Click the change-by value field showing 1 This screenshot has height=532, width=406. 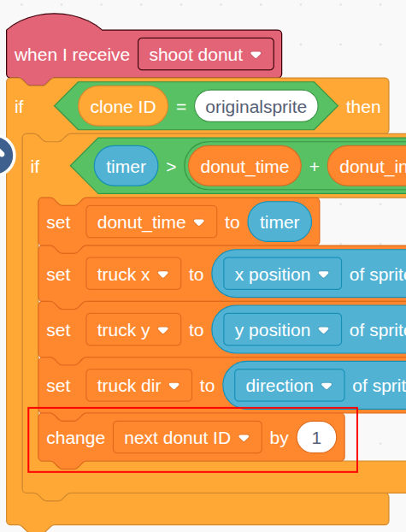coord(316,438)
